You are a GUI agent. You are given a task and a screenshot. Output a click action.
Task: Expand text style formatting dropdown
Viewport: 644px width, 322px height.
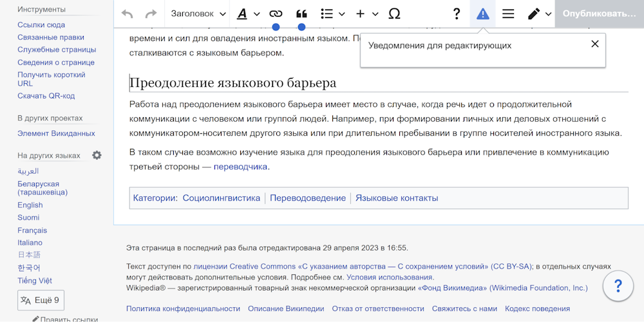coord(248,14)
